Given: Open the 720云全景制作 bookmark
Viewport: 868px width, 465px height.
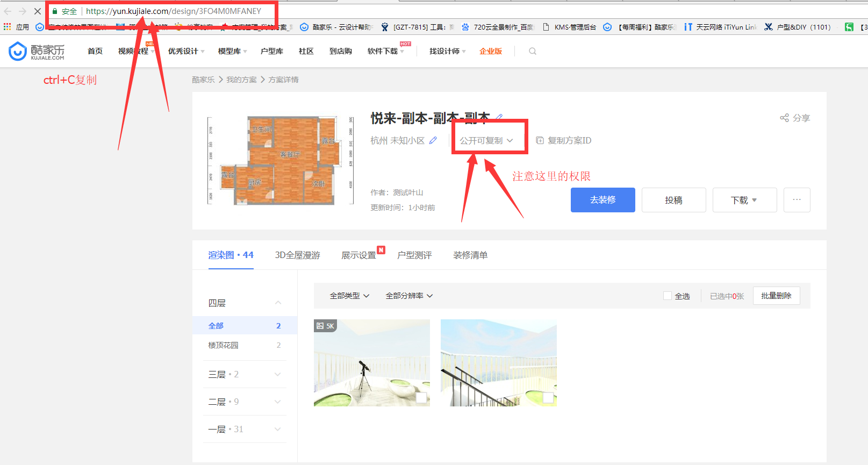Looking at the screenshot, I should [x=498, y=27].
